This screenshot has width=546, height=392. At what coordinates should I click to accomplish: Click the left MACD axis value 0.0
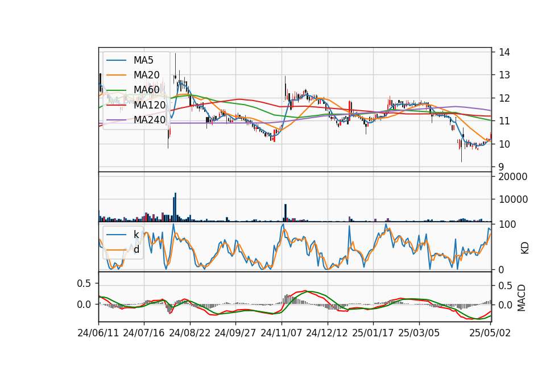click(84, 305)
